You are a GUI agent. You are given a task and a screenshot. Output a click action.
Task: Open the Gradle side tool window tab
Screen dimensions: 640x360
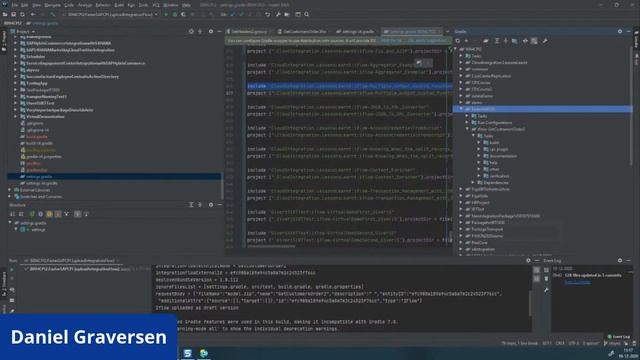click(x=636, y=41)
